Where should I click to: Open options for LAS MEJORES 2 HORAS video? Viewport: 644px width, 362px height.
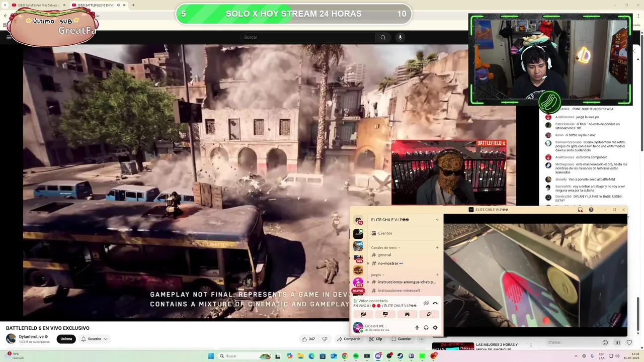click(x=531, y=345)
